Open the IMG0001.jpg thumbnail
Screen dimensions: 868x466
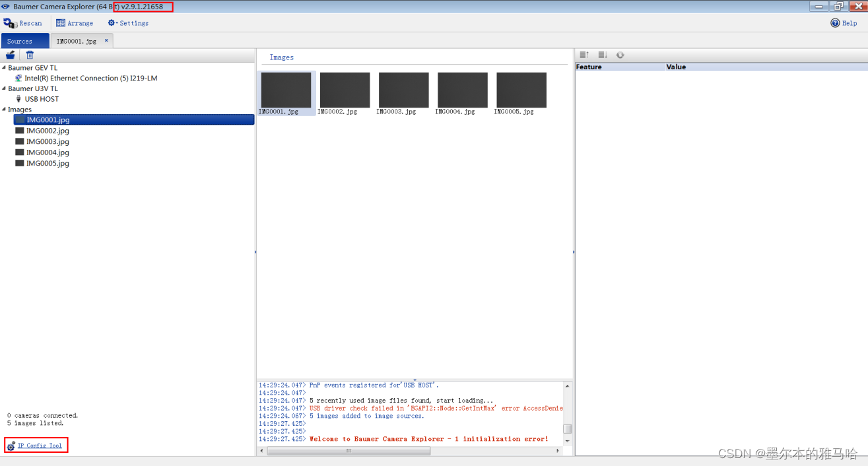click(286, 90)
